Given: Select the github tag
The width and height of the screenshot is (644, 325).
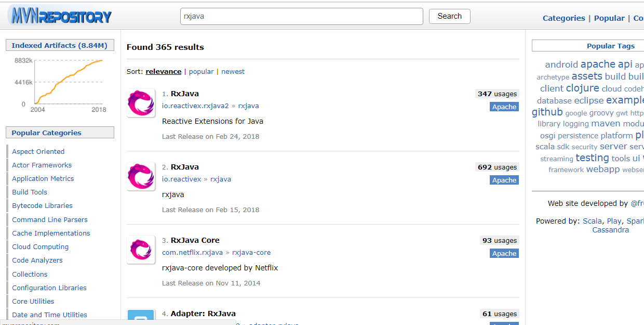Looking at the screenshot, I should (x=547, y=112).
